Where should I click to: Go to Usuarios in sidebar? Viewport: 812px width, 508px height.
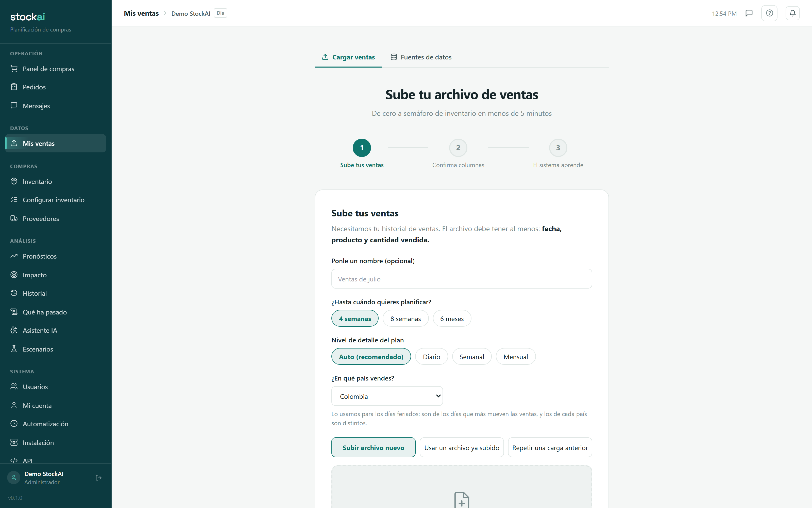[56, 387]
